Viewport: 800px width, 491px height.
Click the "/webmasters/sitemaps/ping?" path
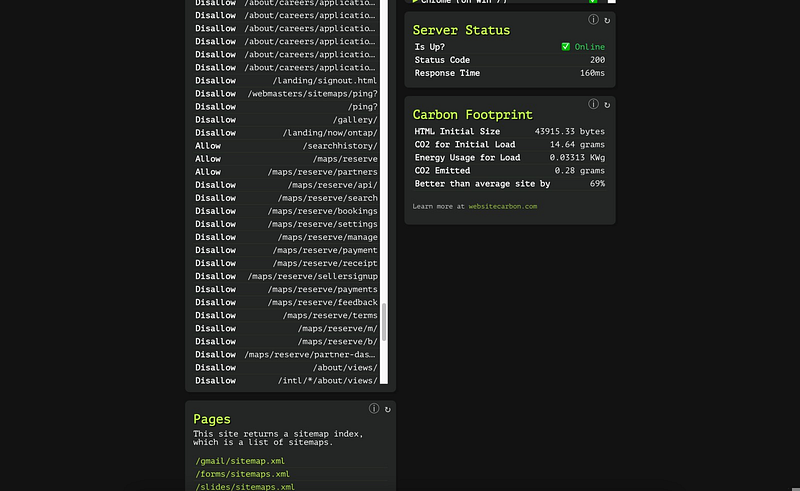click(x=313, y=94)
